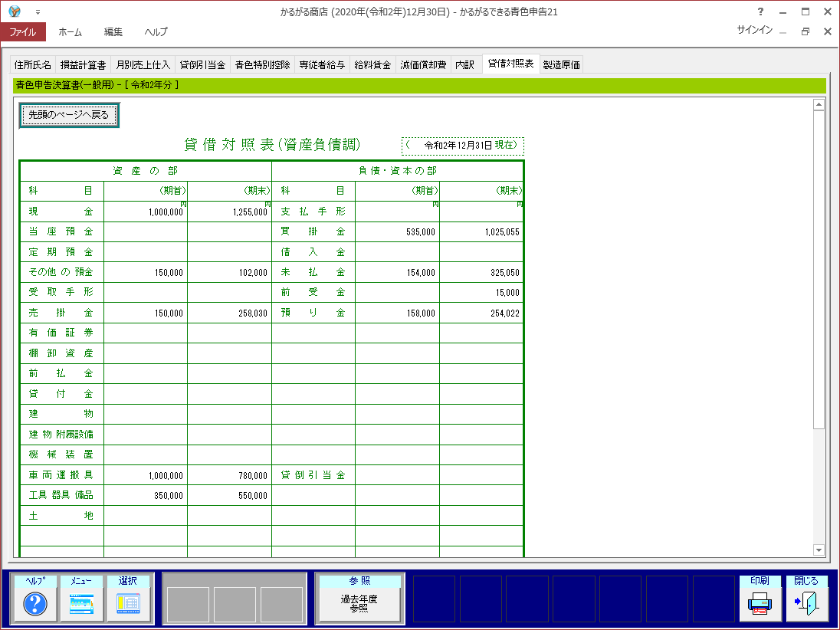
Task: Click the 工具器具備品 期首 value 350,000
Action: (x=169, y=496)
